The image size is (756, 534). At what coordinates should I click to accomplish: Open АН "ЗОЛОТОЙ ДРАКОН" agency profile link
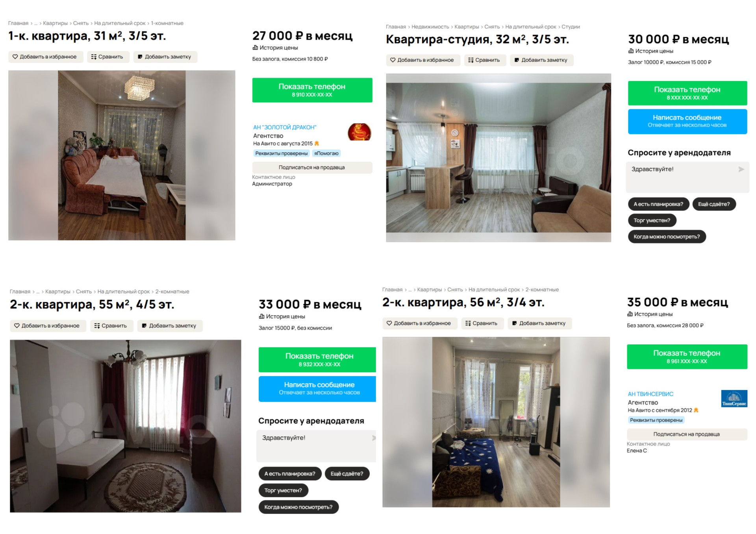(x=285, y=127)
